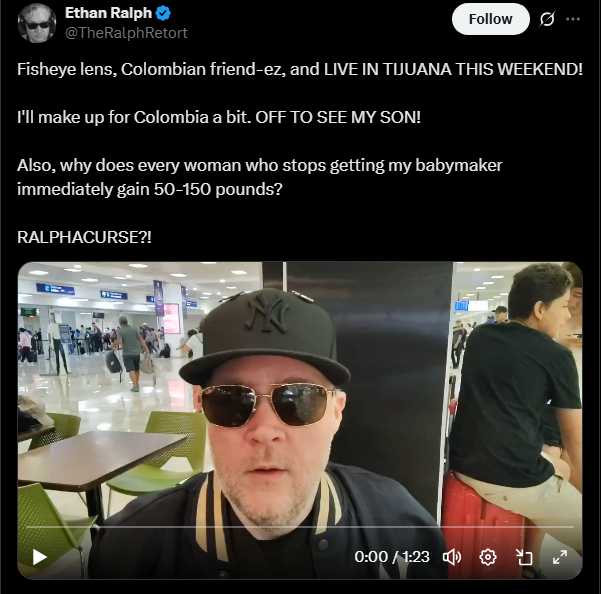The width and height of the screenshot is (601, 594).
Task: Open the @TheRalphRetort handle link
Action: 126,33
